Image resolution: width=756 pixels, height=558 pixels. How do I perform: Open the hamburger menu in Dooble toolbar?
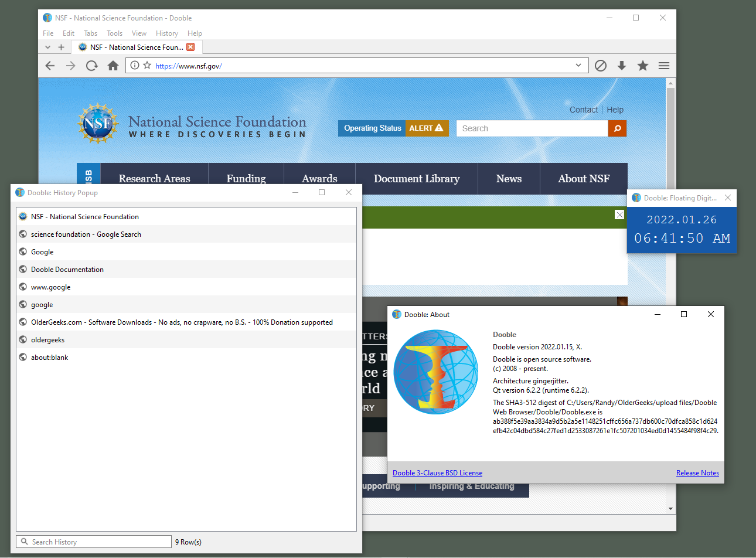pos(664,66)
